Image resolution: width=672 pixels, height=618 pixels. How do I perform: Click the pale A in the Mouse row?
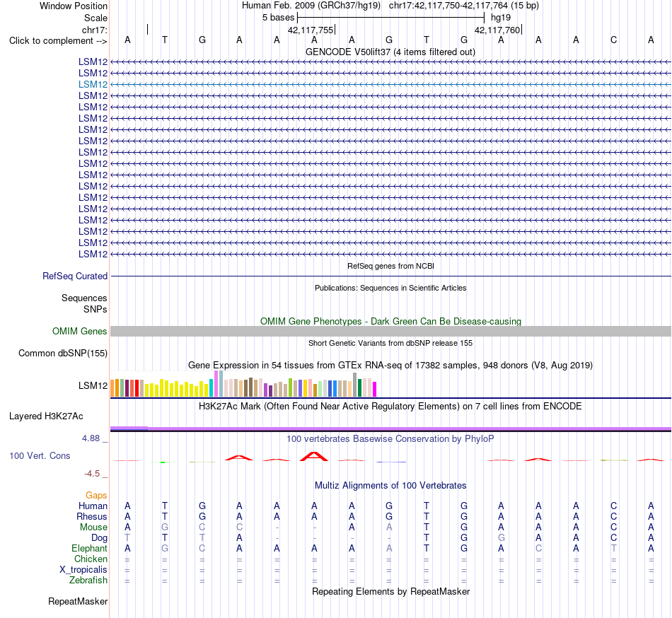pyautogui.click(x=389, y=527)
